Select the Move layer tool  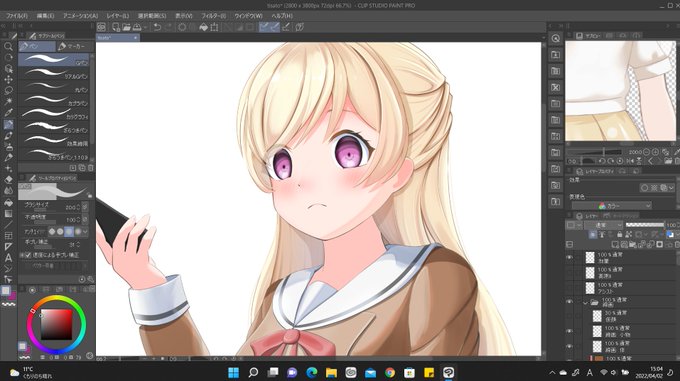[x=8, y=79]
